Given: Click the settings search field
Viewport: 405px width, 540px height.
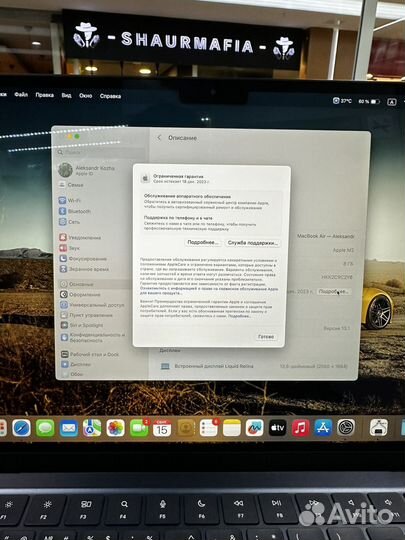Looking at the screenshot, I should tap(100, 152).
